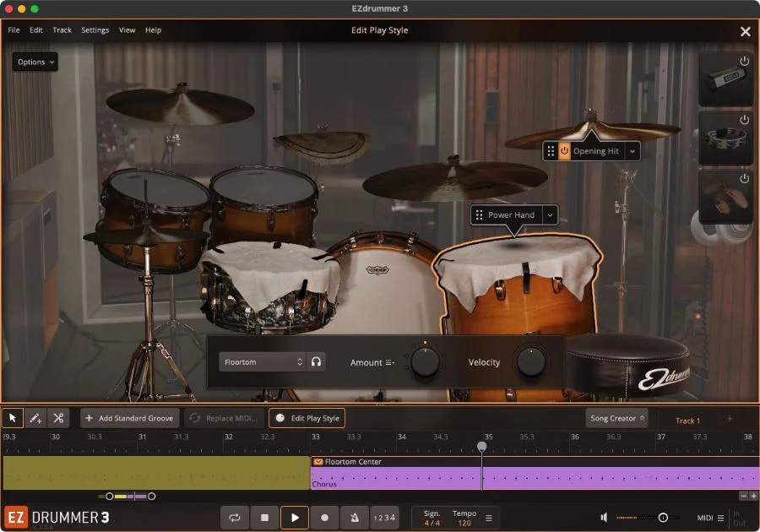The width and height of the screenshot is (760, 532).
Task: Select the pencil draw tool
Action: tap(35, 418)
